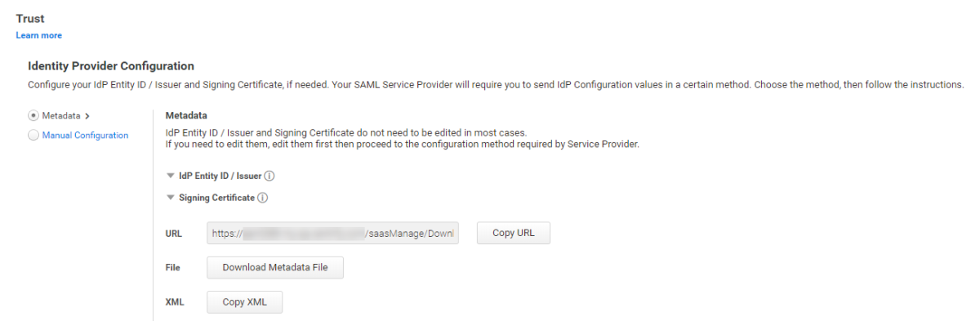Select the Metadata radio button
980x330 pixels.
tap(33, 116)
